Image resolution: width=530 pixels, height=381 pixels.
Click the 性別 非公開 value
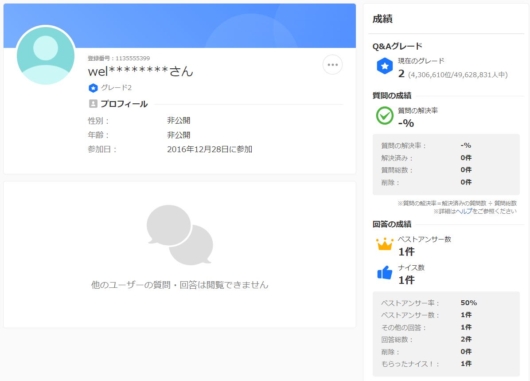(178, 120)
